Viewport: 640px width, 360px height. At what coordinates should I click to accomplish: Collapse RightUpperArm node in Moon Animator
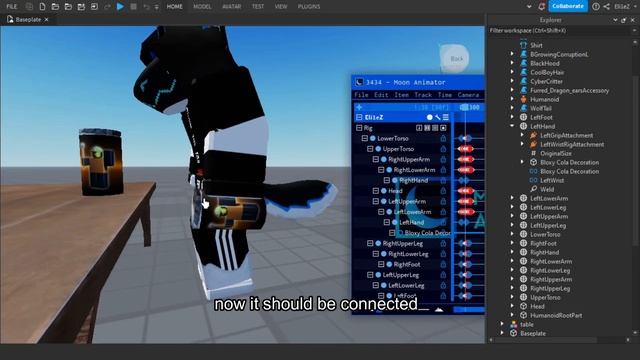click(x=376, y=160)
